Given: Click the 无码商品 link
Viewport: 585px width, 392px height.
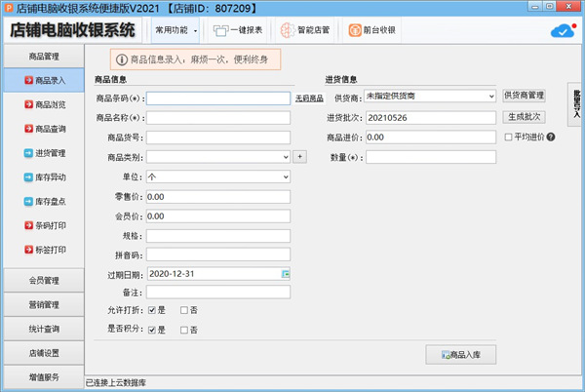Looking at the screenshot, I should (x=309, y=98).
